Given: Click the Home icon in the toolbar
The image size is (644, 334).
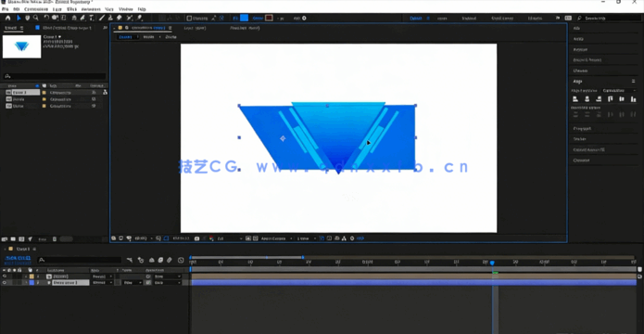Looking at the screenshot, I should click(x=7, y=18).
